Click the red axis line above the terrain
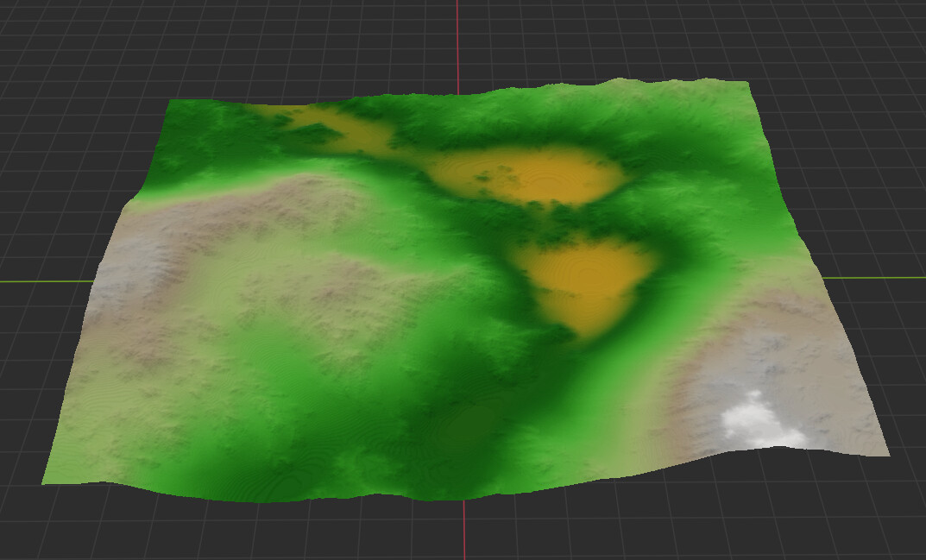 tap(458, 43)
